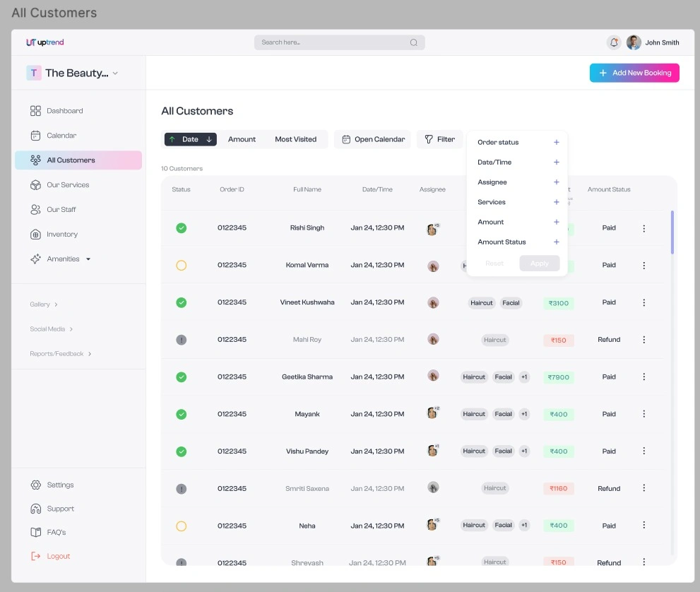Click John Smith's profile avatar
Viewport: 700px width, 592px height.
(x=634, y=42)
